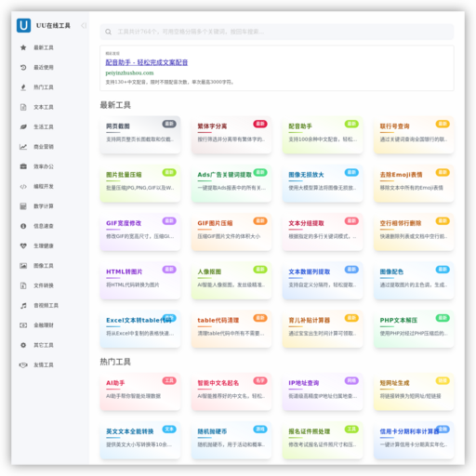Launch the 短网址生成 hot tool card
Screen dimensions: 476x476
414,391
